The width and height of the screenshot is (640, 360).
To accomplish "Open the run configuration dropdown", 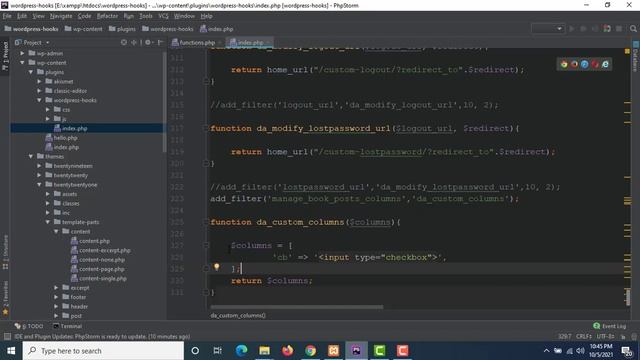I will point(548,29).
